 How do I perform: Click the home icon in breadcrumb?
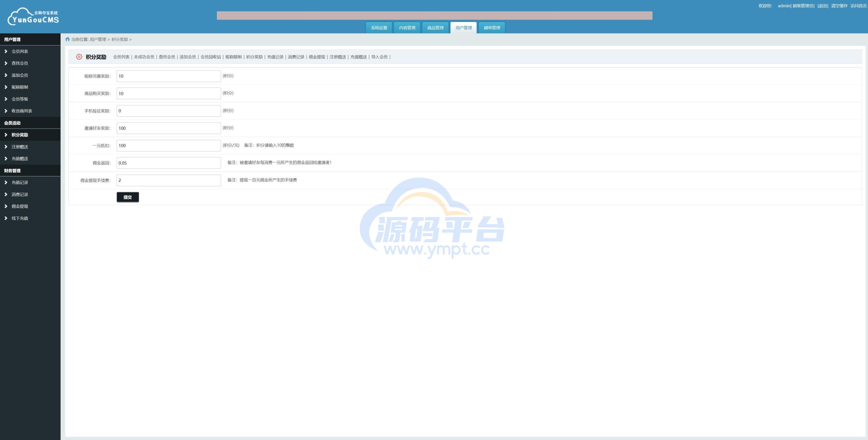coord(67,39)
